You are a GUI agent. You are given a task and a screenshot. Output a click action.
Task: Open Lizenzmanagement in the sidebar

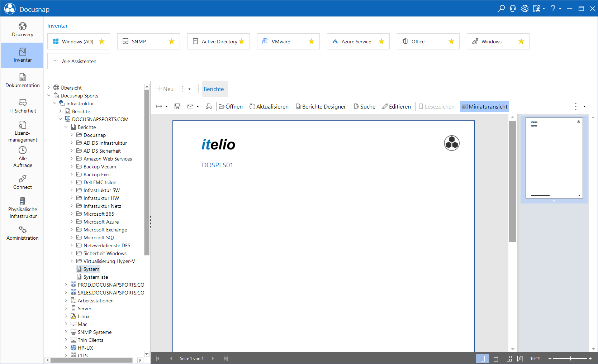coord(22,131)
